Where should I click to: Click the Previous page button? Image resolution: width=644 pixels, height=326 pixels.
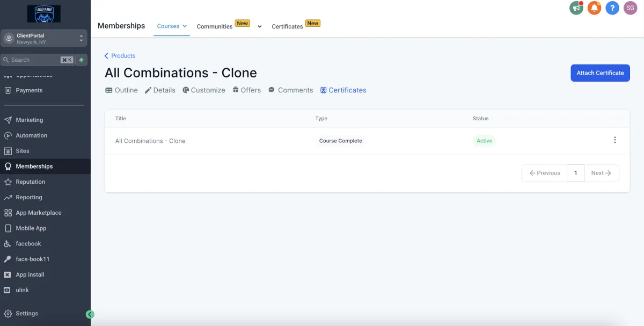(x=544, y=173)
